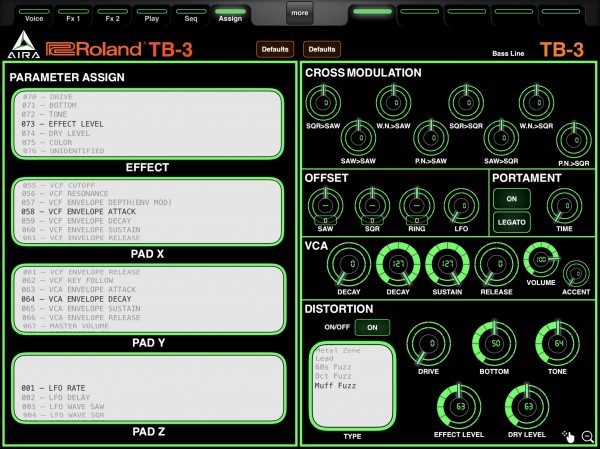This screenshot has width=600, height=449.
Task: Click the VCA DECAY knob showing 0
Action: [349, 264]
